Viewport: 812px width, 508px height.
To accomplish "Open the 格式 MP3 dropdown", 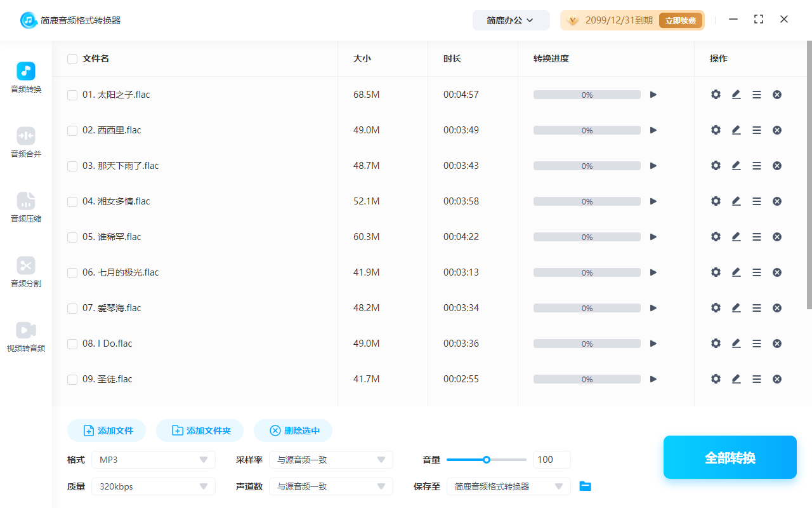I will coord(153,459).
